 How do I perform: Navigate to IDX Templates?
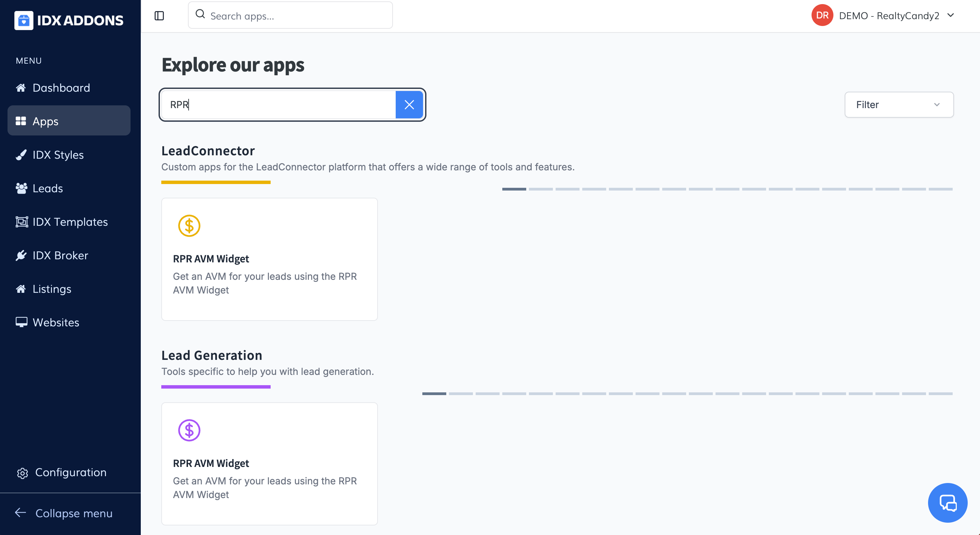[70, 222]
